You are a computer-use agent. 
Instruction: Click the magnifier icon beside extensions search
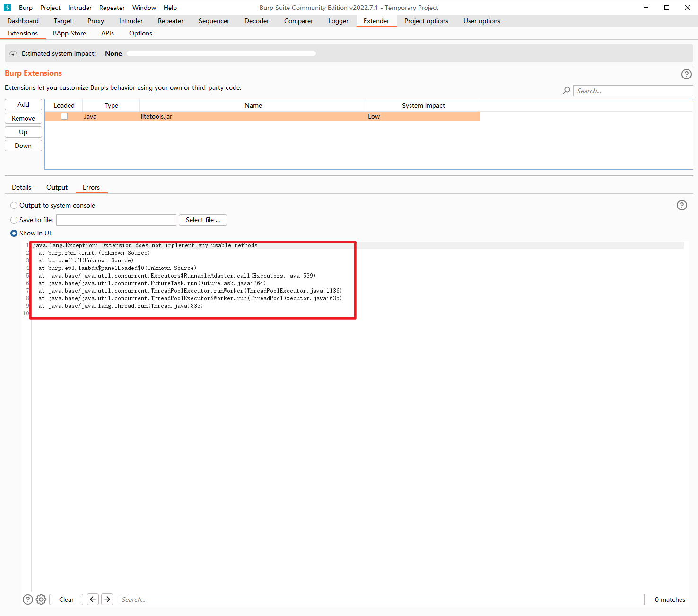(566, 91)
